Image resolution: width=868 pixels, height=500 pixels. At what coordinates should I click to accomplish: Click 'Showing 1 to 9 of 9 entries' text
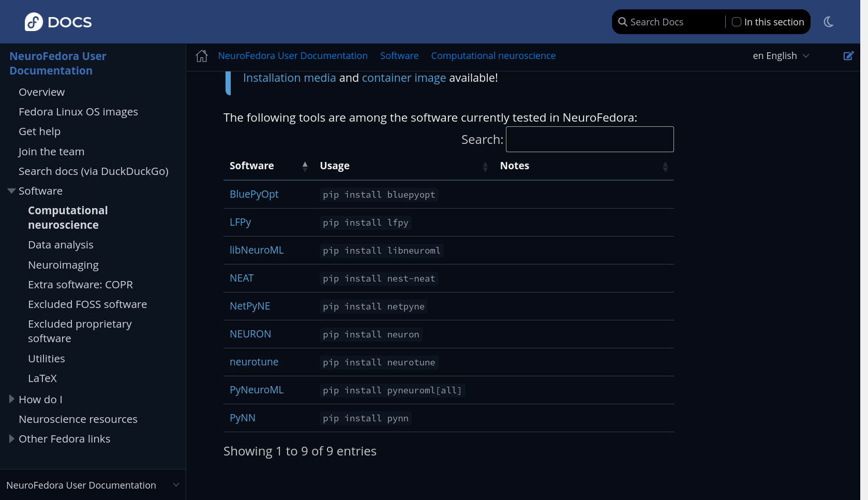tap(300, 451)
